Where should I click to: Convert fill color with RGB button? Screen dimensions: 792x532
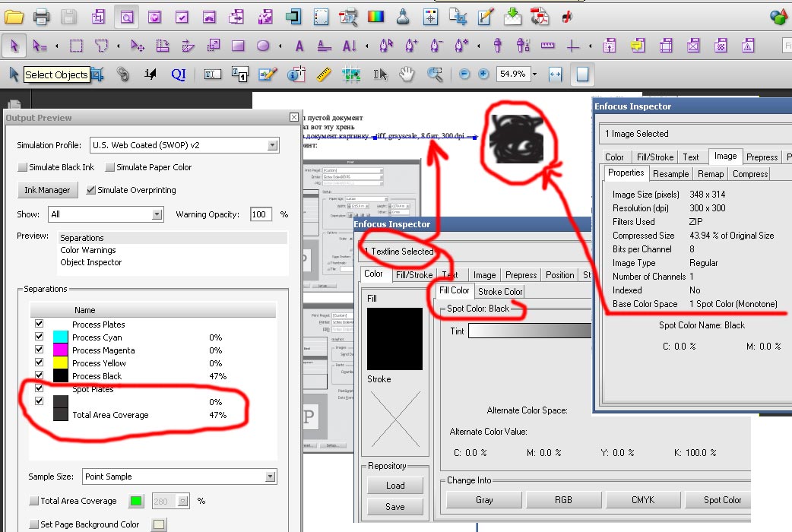(563, 499)
